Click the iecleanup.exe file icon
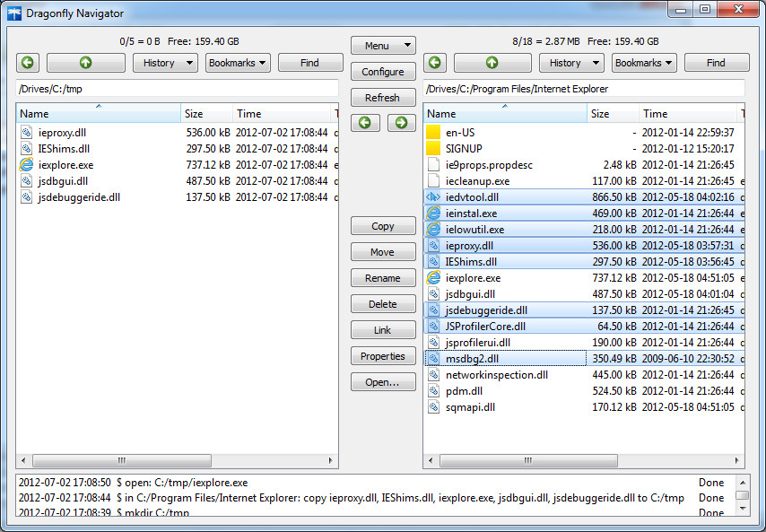Viewport: 766px width, 532px height. (x=433, y=180)
